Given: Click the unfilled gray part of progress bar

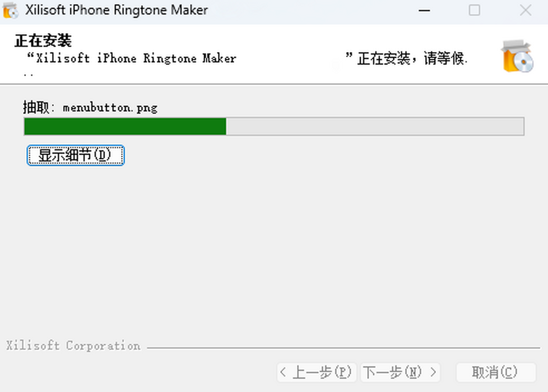Looking at the screenshot, I should tap(374, 126).
